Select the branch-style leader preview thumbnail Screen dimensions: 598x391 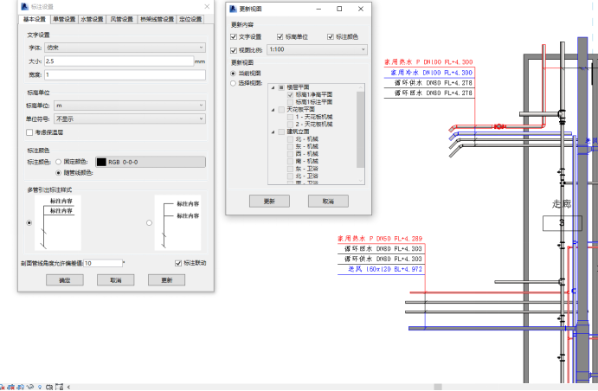[x=178, y=222]
